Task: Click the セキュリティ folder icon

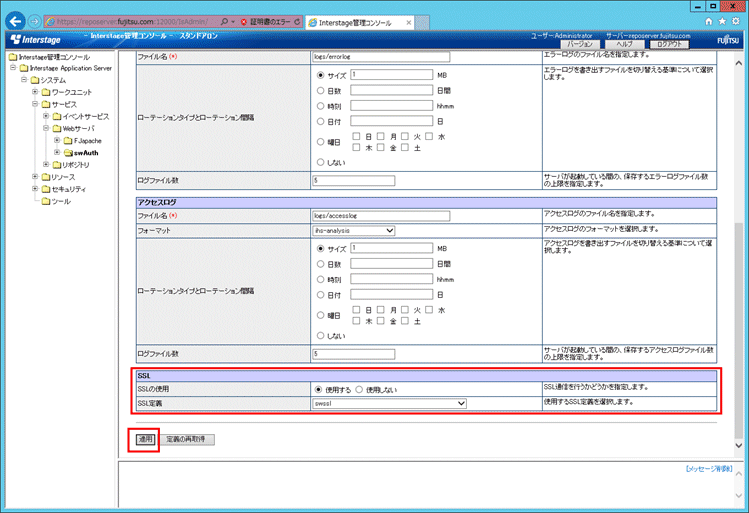Action: 46,189
